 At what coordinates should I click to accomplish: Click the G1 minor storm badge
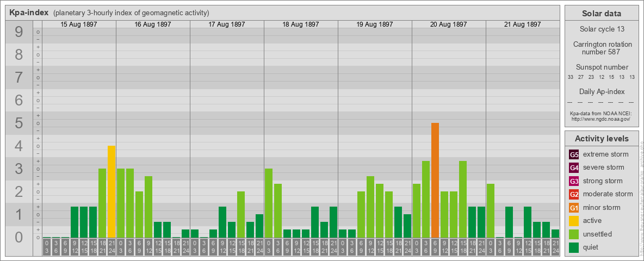pos(574,208)
